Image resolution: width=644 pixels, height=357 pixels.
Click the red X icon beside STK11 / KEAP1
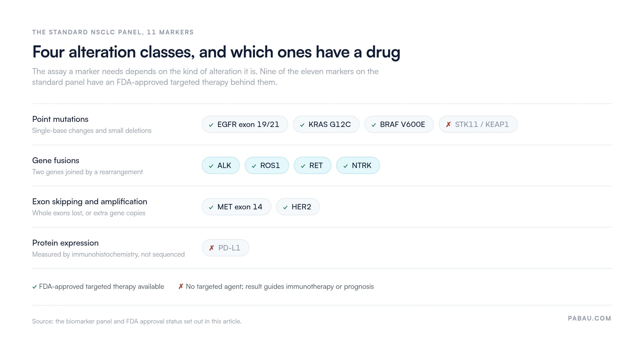(448, 125)
